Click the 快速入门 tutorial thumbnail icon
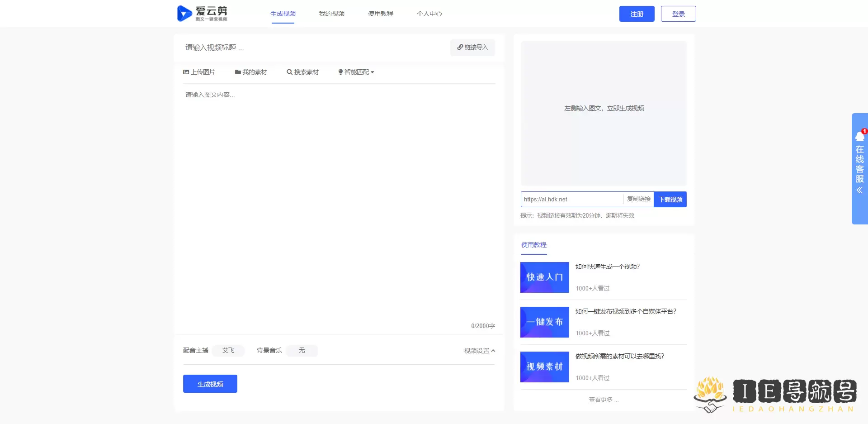This screenshot has height=424, width=868. pos(544,277)
